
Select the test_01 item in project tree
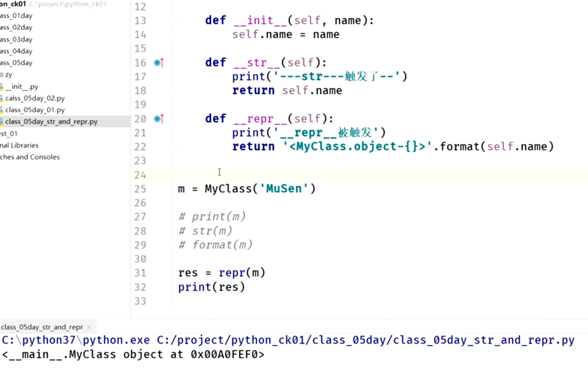(x=9, y=134)
